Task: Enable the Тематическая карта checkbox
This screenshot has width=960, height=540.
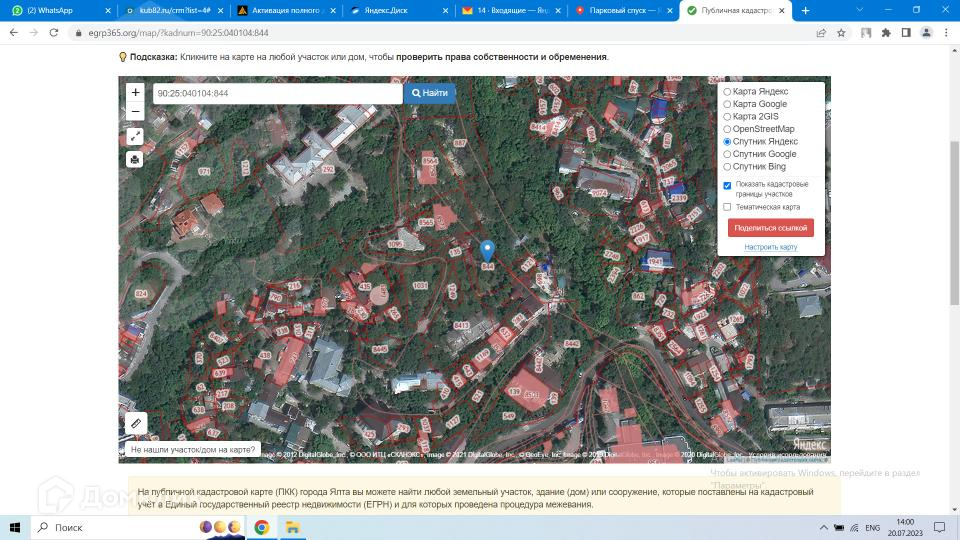Action: [727, 207]
